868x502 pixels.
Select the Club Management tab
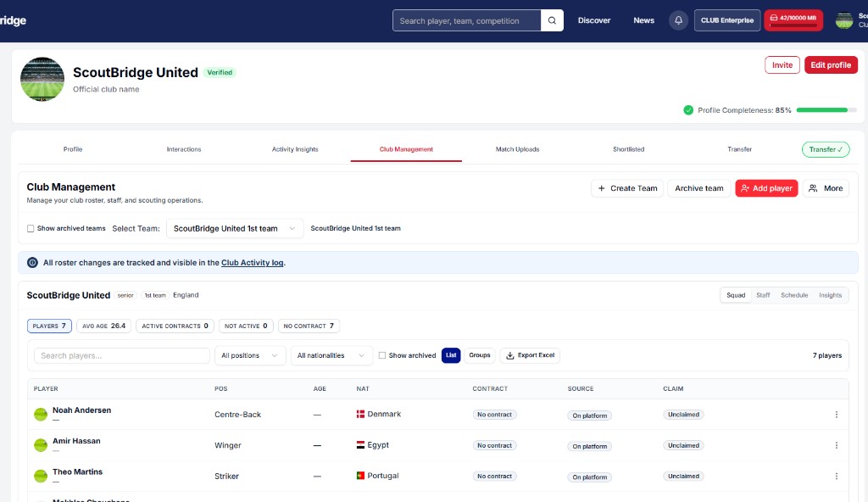click(406, 149)
